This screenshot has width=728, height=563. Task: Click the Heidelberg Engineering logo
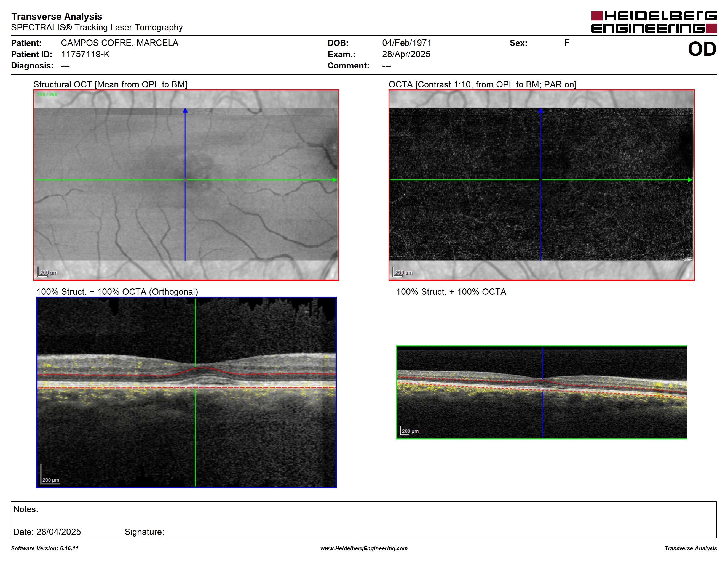[x=654, y=22]
